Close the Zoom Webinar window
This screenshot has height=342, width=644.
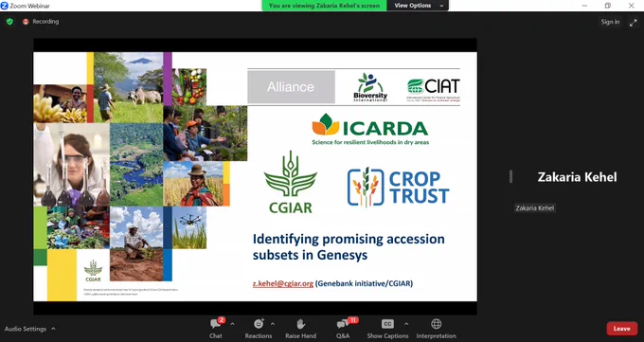(632, 6)
